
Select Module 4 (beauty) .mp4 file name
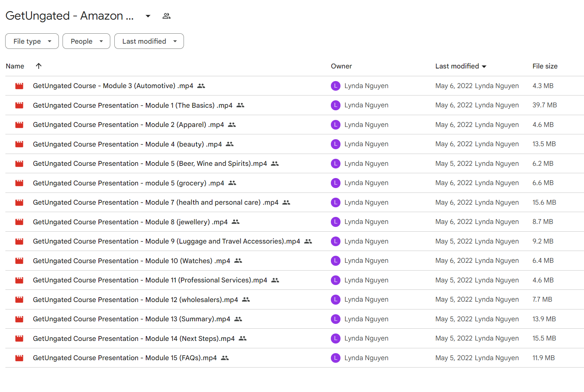tap(127, 144)
